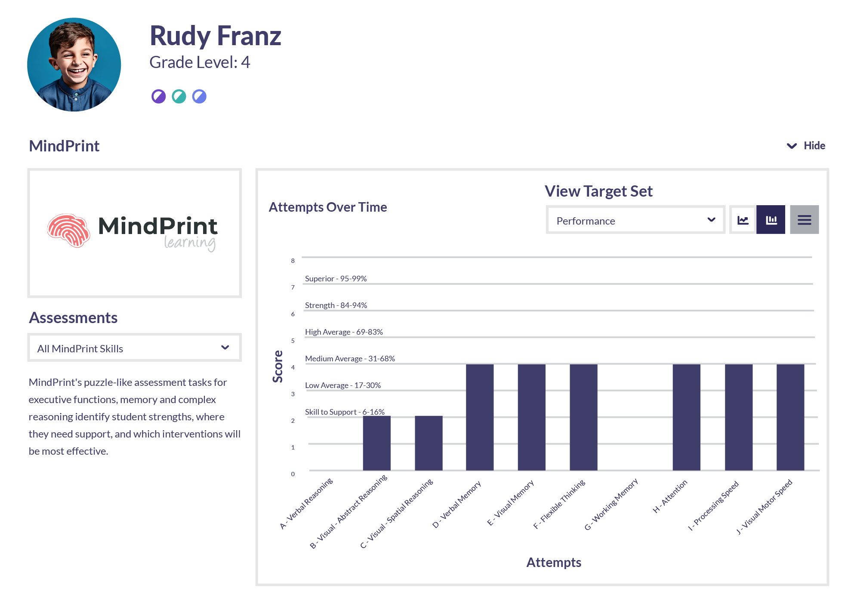Viewport: 848px width, 616px height.
Task: Click the H - Attention axis label
Action: coord(670,496)
